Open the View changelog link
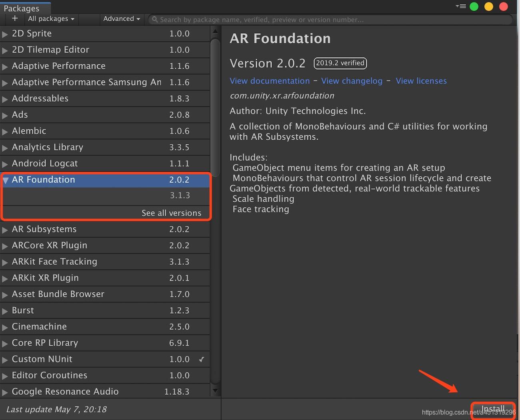Screen dimensions: 520x420 pos(352,81)
